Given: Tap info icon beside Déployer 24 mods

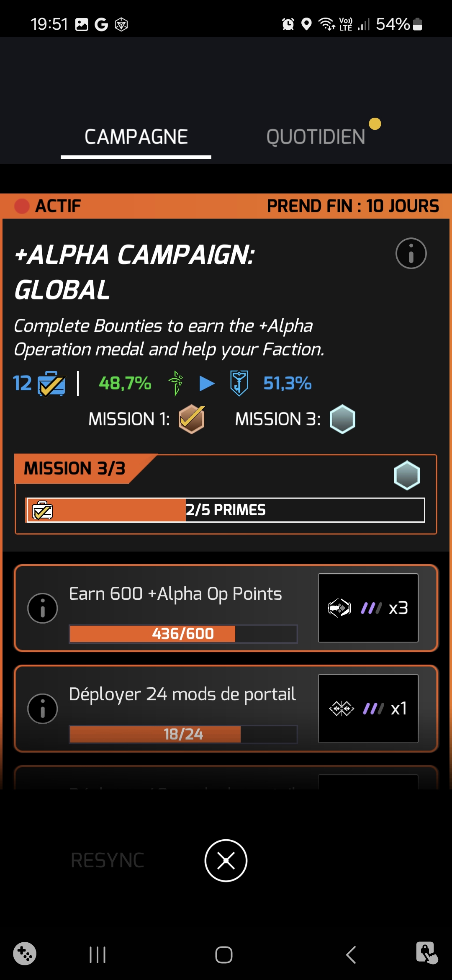Looking at the screenshot, I should click(x=42, y=709).
